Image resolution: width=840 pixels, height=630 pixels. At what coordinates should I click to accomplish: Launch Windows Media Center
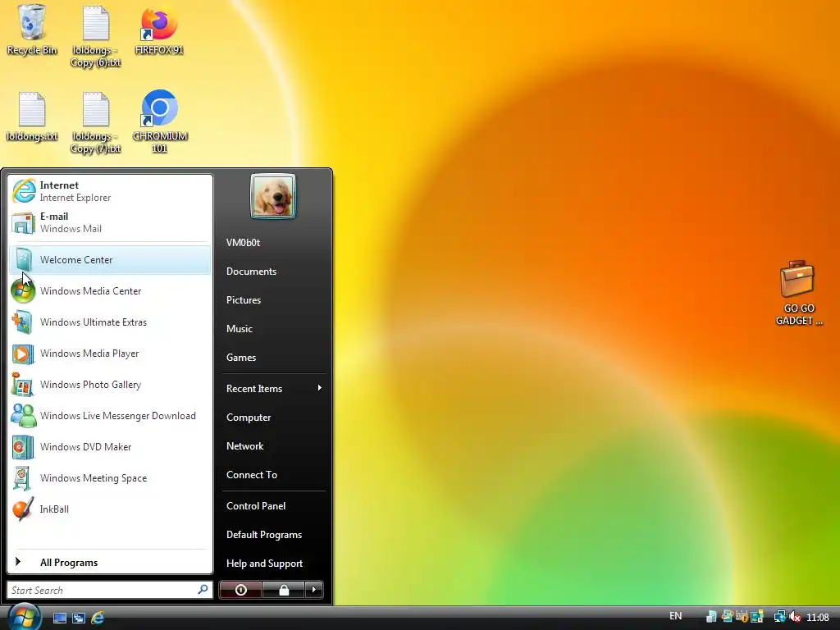click(x=111, y=291)
